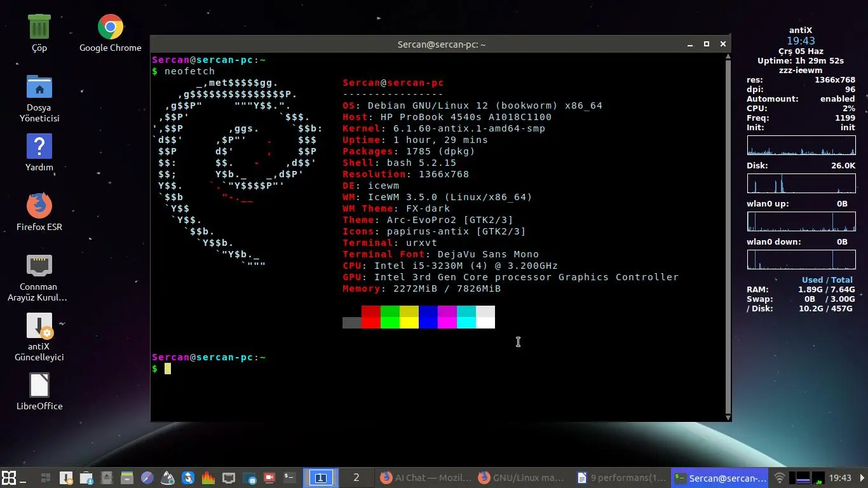
Task: Click the "FX-dark" WM theme value
Action: tap(428, 208)
